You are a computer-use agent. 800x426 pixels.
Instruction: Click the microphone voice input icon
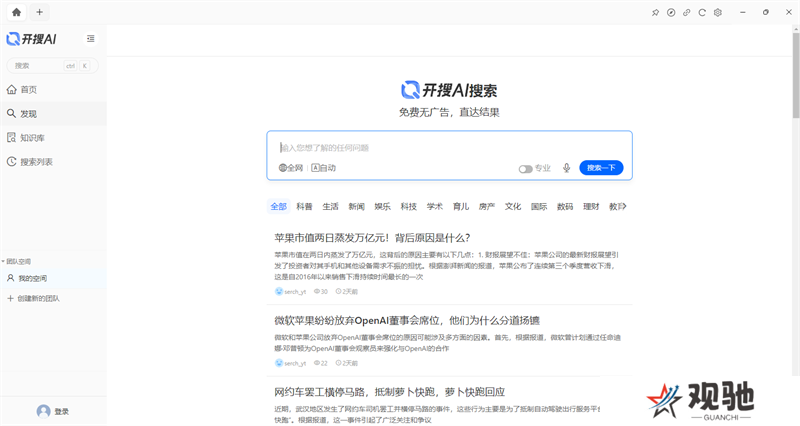[566, 168]
